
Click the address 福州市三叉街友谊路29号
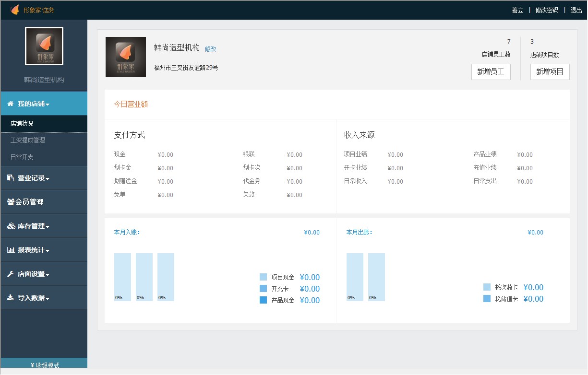click(x=186, y=68)
